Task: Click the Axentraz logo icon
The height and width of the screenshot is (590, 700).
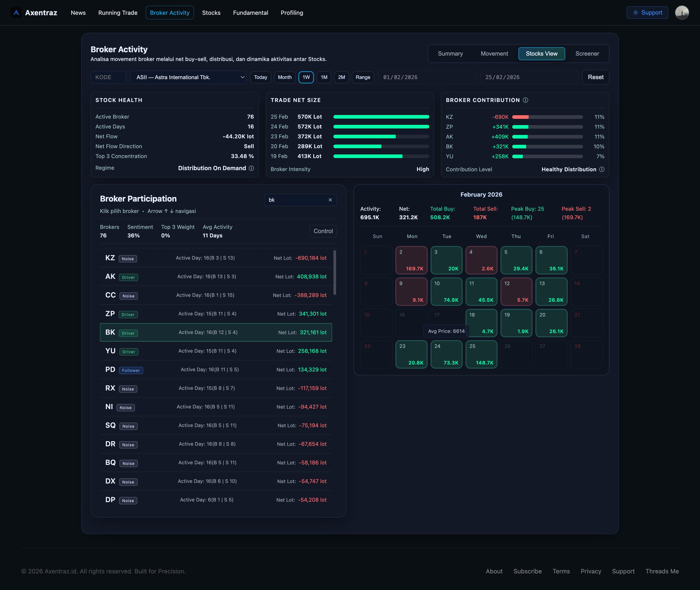Action: 16,13
